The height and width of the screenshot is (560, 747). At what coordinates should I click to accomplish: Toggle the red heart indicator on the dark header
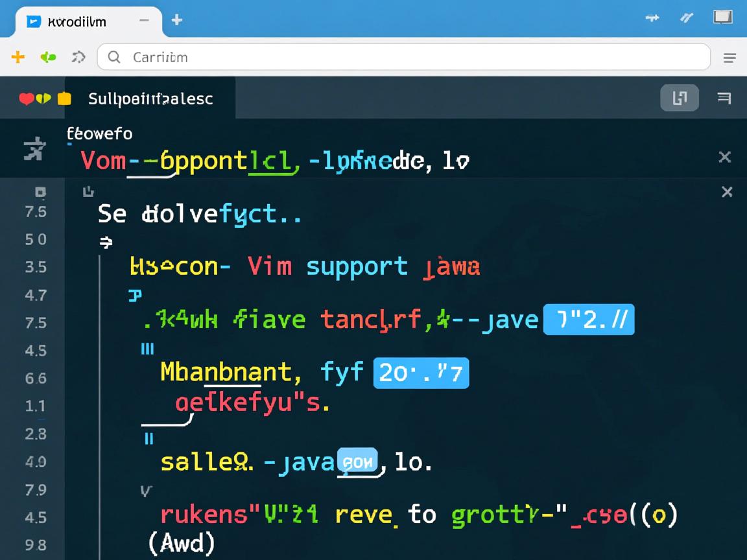[27, 98]
